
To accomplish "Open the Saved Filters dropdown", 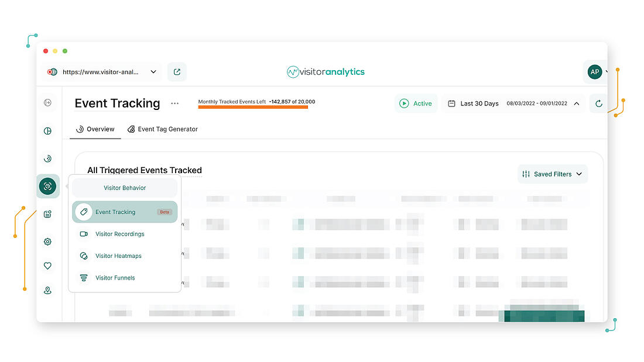I will point(553,174).
